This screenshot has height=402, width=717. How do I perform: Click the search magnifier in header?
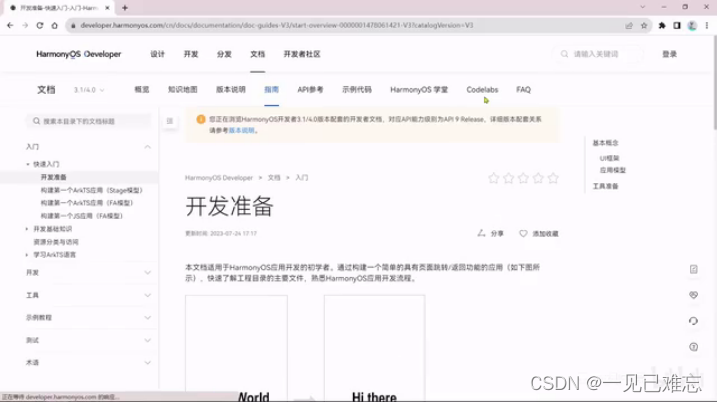tap(564, 54)
